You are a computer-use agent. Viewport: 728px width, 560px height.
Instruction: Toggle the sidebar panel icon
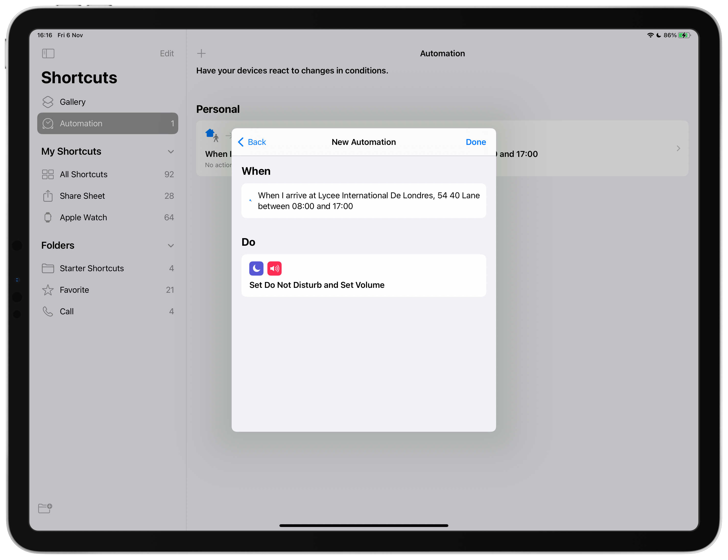tap(48, 53)
